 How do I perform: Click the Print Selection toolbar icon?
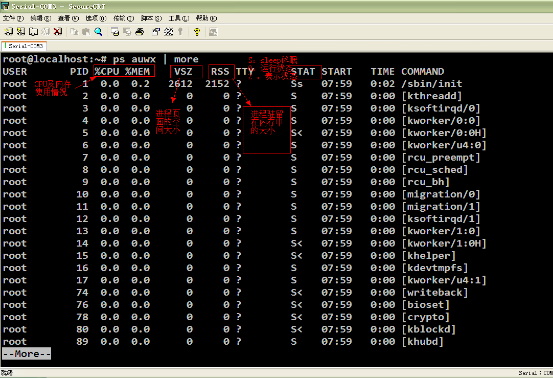127,32
